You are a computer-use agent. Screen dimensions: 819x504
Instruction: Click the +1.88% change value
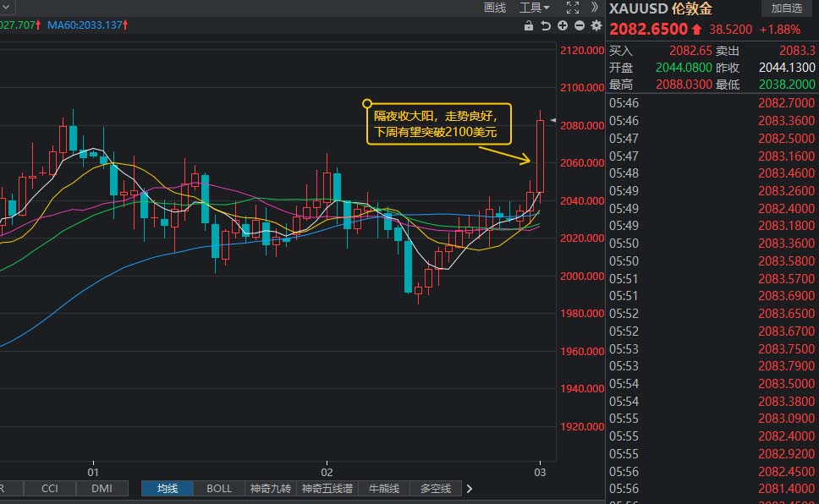[779, 30]
